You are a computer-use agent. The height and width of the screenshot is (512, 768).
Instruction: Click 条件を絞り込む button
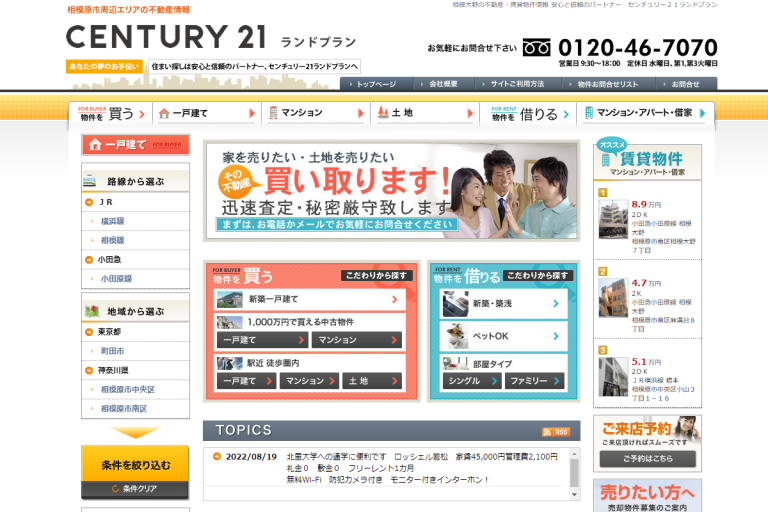tap(135, 463)
